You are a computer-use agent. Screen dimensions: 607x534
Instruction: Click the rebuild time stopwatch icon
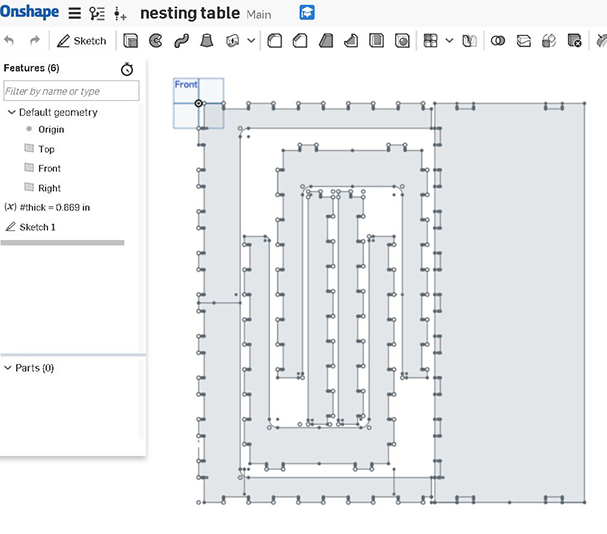(127, 69)
